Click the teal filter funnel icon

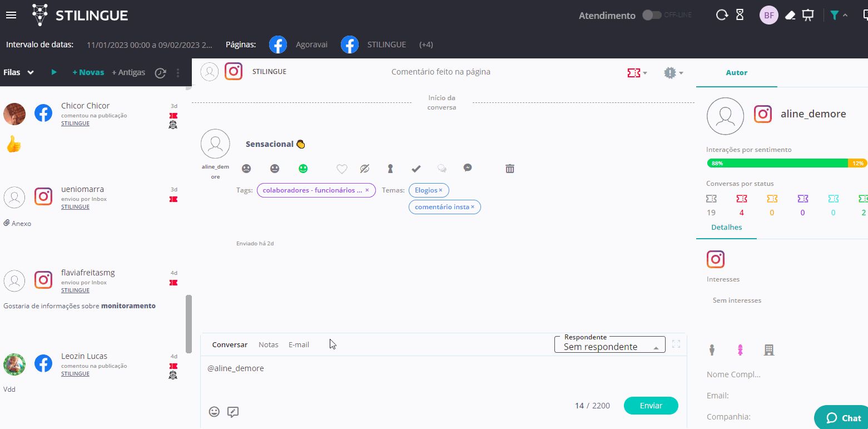[x=834, y=15]
